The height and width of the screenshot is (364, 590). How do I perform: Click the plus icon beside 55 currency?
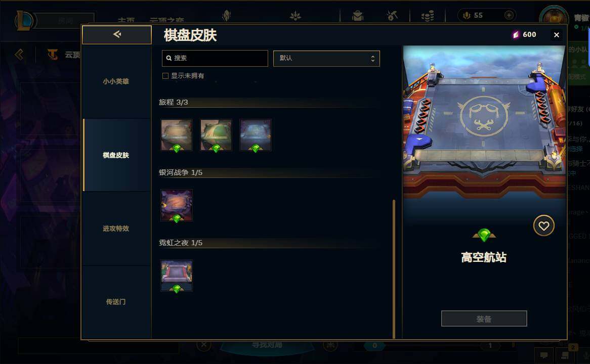point(509,15)
